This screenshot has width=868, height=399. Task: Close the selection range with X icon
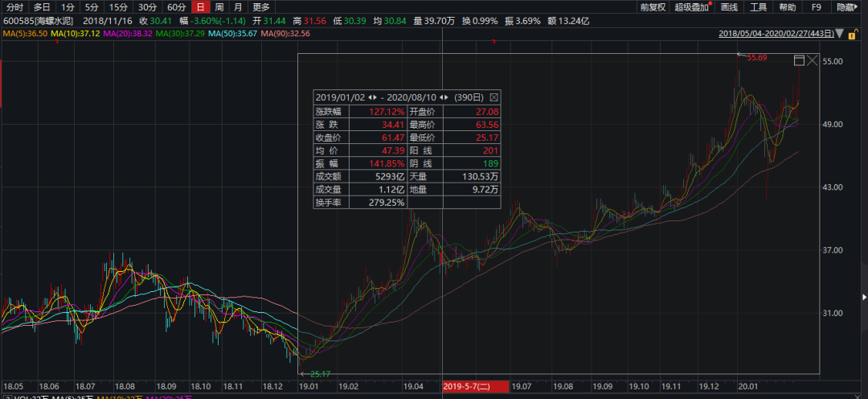pos(813,61)
